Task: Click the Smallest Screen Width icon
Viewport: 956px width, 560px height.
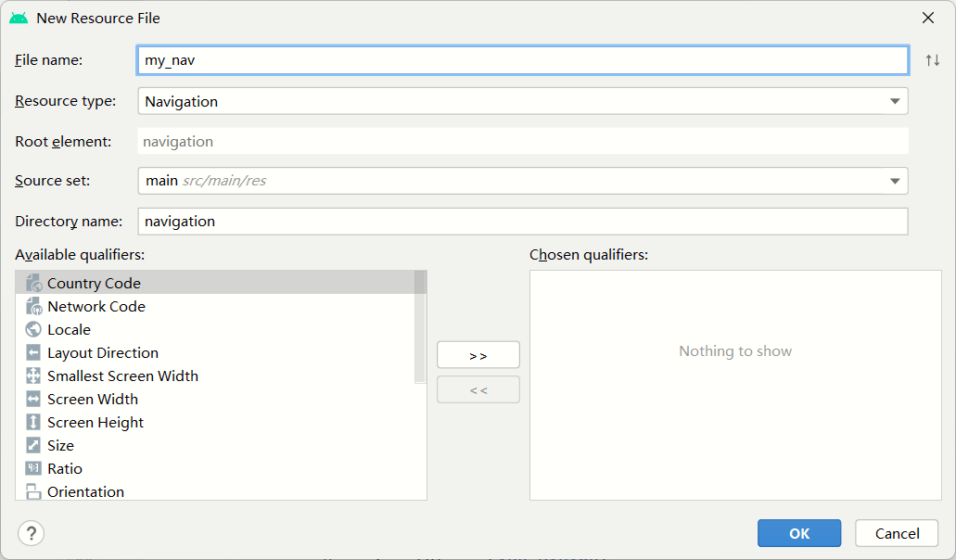Action: [x=33, y=376]
